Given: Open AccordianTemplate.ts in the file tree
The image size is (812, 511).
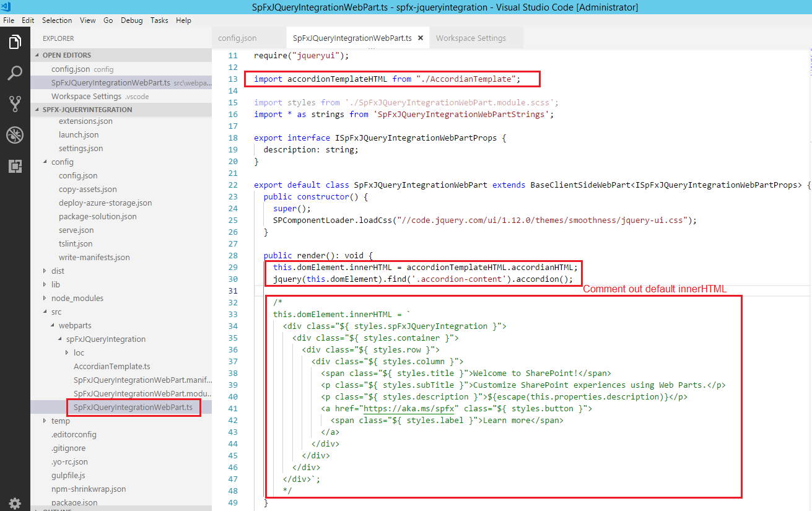Looking at the screenshot, I should (x=111, y=366).
